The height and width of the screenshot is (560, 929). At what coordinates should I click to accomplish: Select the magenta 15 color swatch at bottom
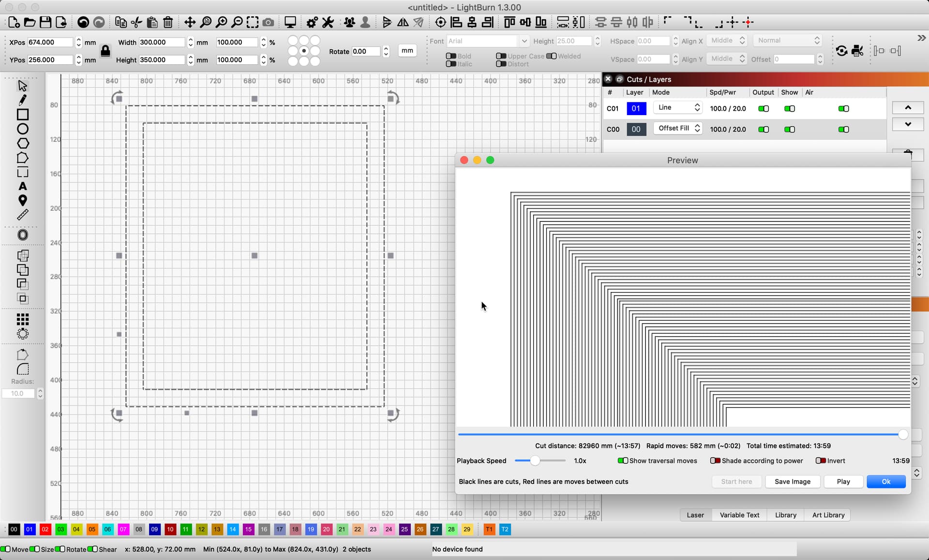pos(248,530)
